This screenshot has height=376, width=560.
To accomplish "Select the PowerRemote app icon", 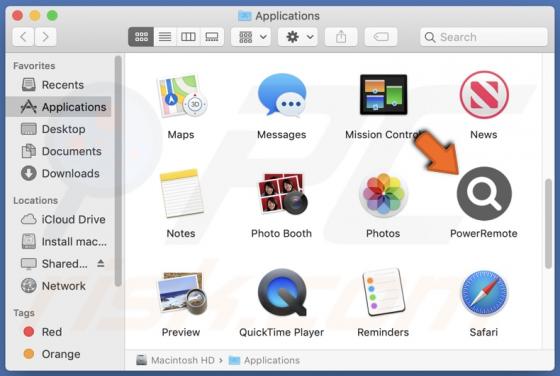I will pos(484,194).
